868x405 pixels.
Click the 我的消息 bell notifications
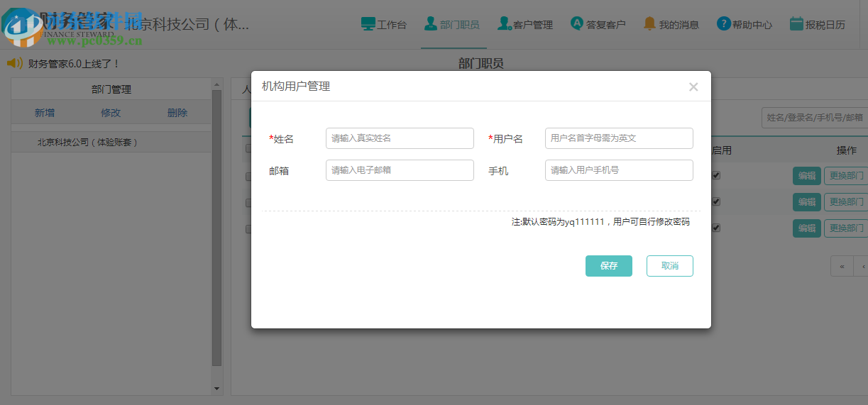(671, 24)
